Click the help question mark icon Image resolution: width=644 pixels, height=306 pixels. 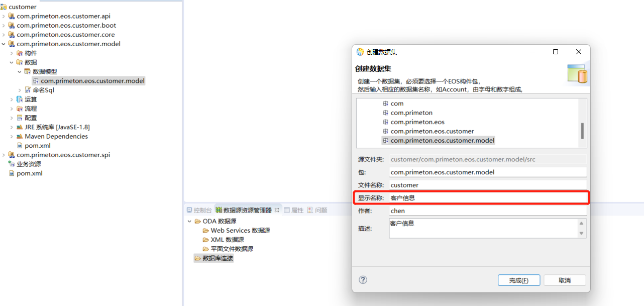363,280
